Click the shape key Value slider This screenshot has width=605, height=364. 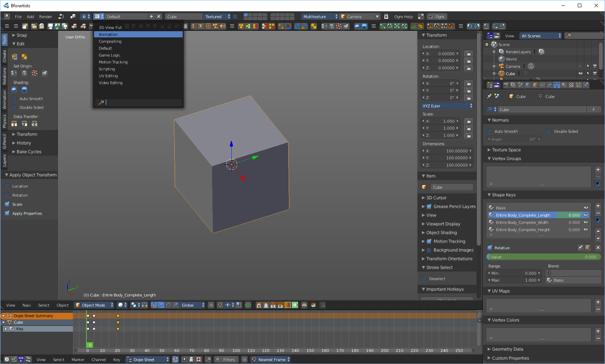tap(543, 257)
